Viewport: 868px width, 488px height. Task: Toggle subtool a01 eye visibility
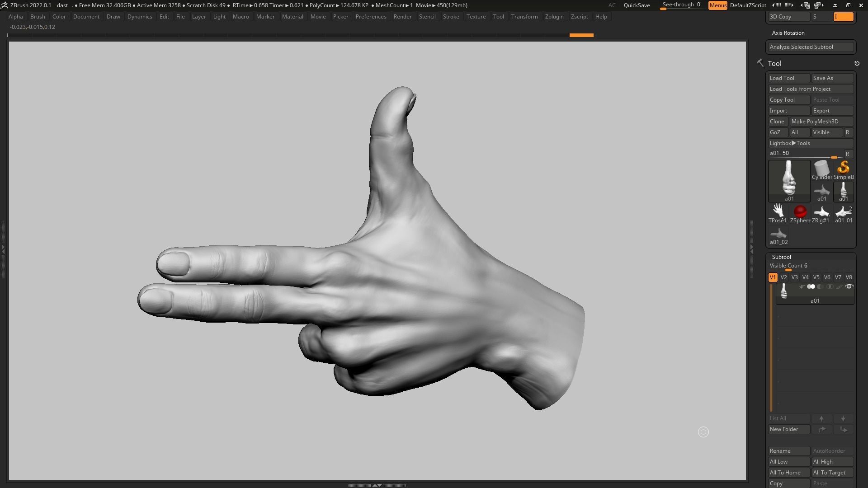tap(849, 287)
